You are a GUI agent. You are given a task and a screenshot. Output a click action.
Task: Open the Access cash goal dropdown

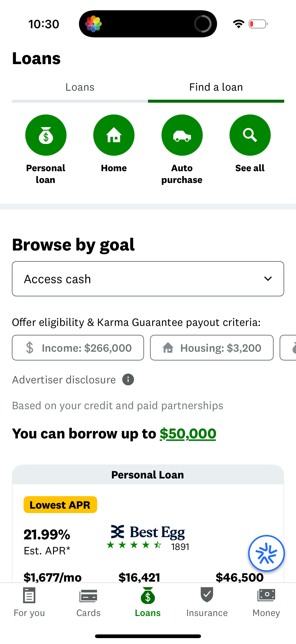tap(148, 279)
